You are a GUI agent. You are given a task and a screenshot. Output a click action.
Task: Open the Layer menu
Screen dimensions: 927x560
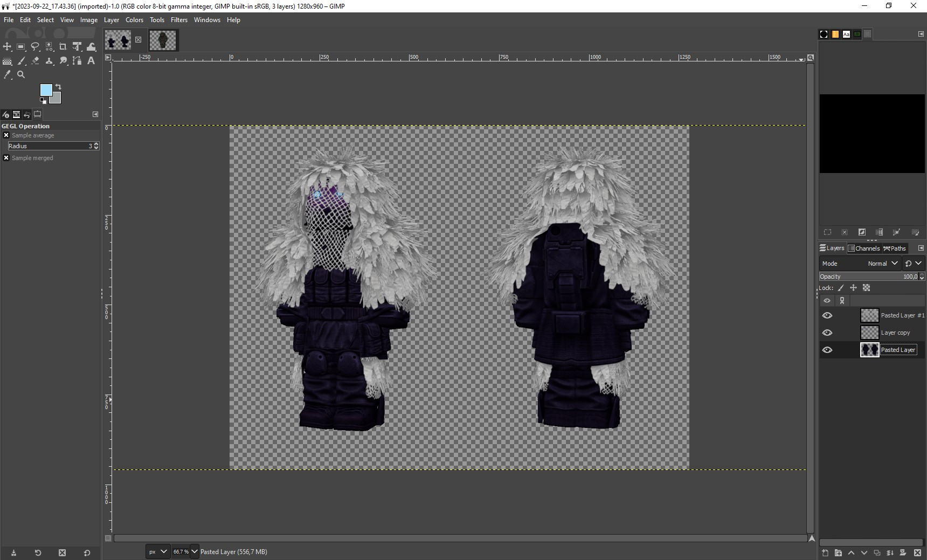[x=111, y=20]
